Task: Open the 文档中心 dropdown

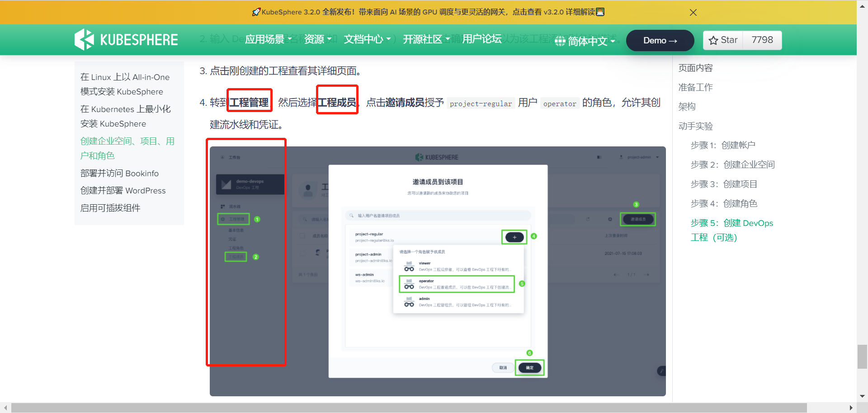Action: tap(367, 39)
